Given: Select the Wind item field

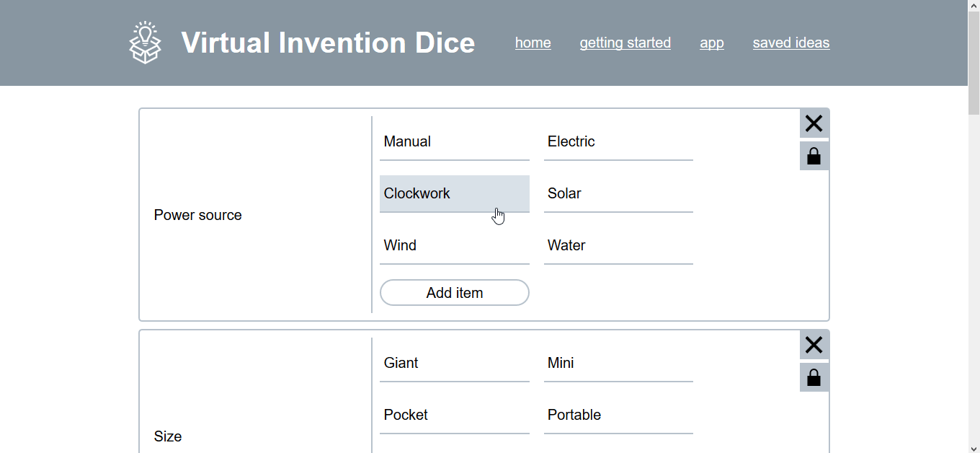Looking at the screenshot, I should [x=454, y=246].
